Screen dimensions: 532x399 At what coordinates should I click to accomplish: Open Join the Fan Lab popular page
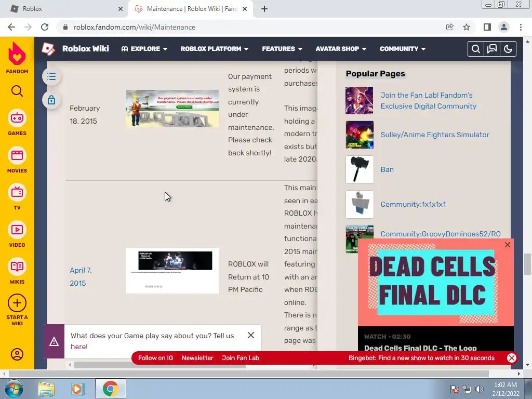point(428,101)
